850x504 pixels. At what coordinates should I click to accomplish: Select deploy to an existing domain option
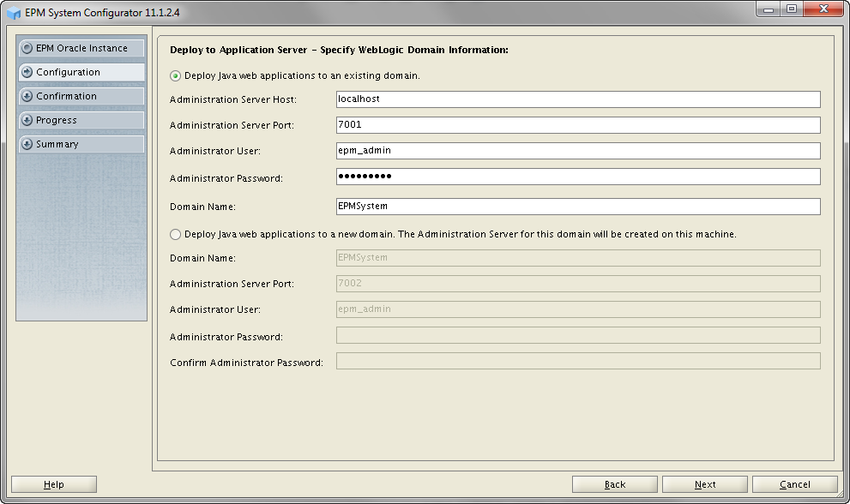[x=176, y=75]
